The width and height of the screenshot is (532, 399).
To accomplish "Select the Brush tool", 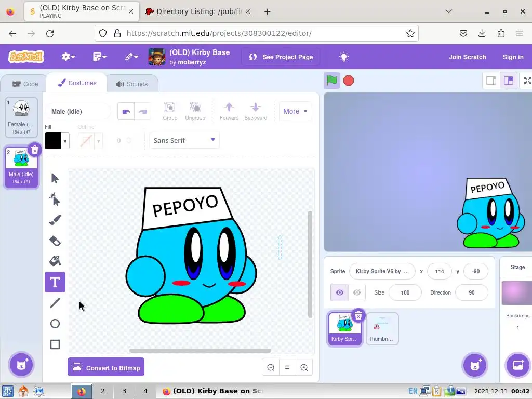I will click(55, 220).
